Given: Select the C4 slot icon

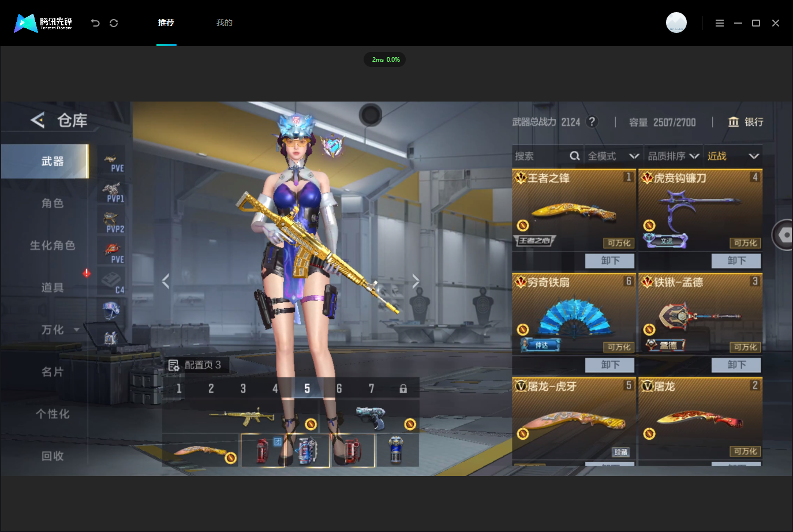Looking at the screenshot, I should (112, 283).
